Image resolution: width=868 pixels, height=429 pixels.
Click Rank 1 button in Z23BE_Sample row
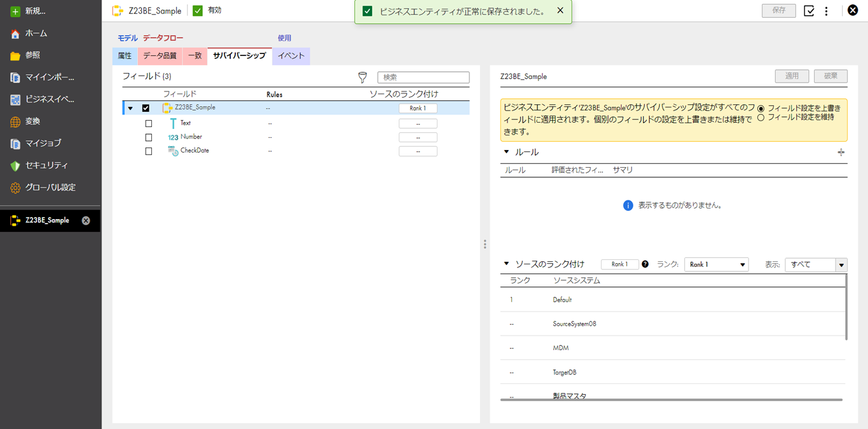418,109
